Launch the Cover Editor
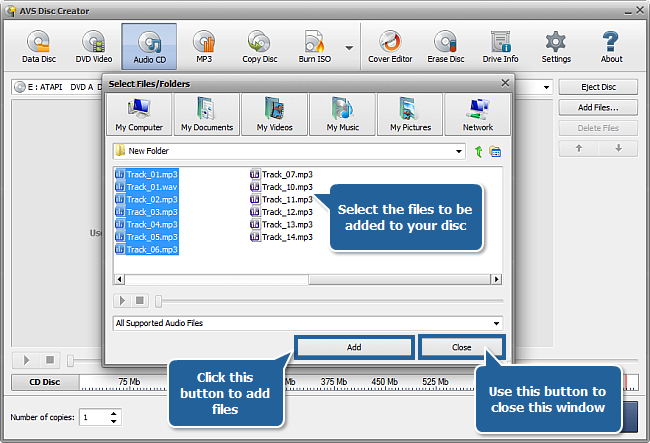 [390, 46]
